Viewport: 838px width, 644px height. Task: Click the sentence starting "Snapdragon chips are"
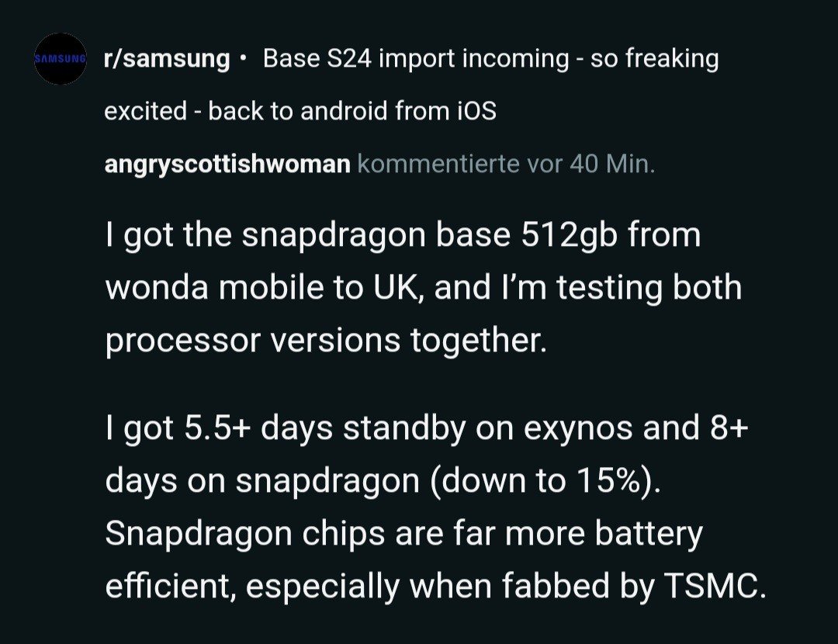403,534
